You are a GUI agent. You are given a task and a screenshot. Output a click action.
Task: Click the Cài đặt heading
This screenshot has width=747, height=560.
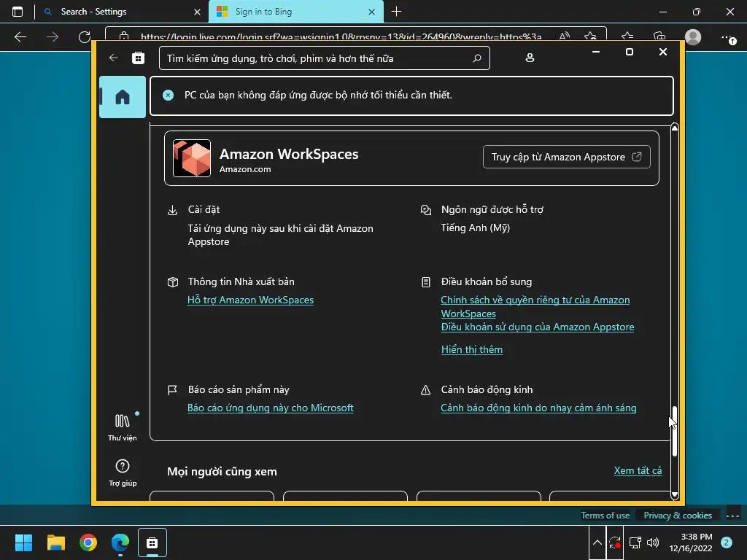(x=204, y=209)
